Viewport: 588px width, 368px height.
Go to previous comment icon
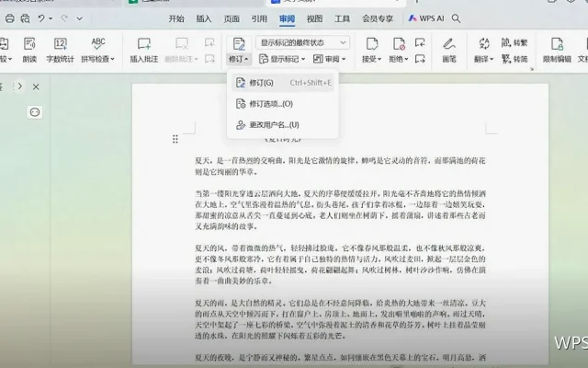pos(209,42)
